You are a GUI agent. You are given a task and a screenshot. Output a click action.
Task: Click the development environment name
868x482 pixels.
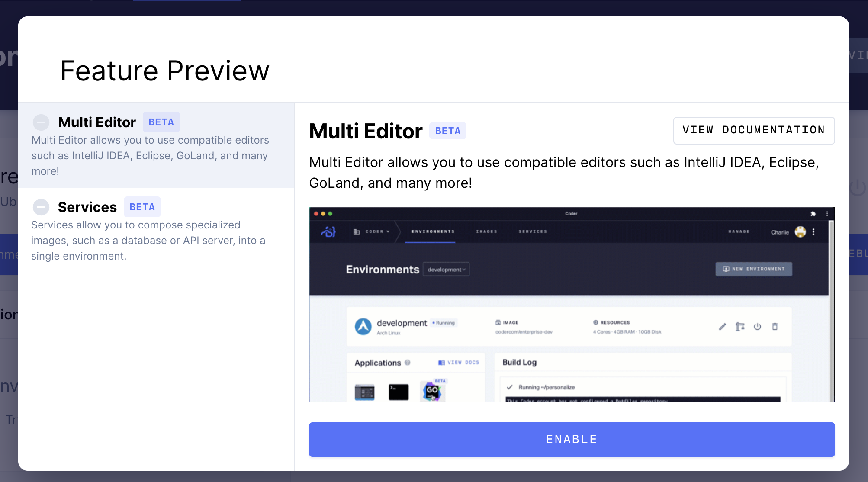click(402, 323)
